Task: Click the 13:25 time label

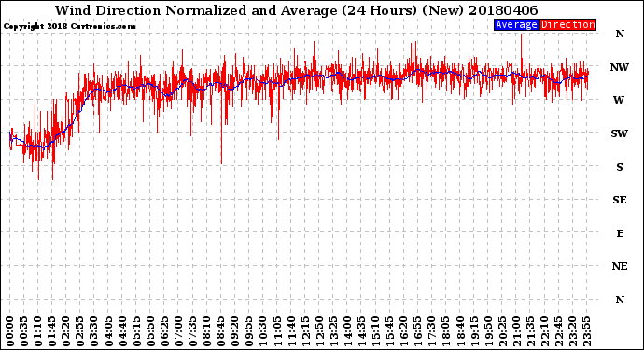Action: click(x=333, y=331)
